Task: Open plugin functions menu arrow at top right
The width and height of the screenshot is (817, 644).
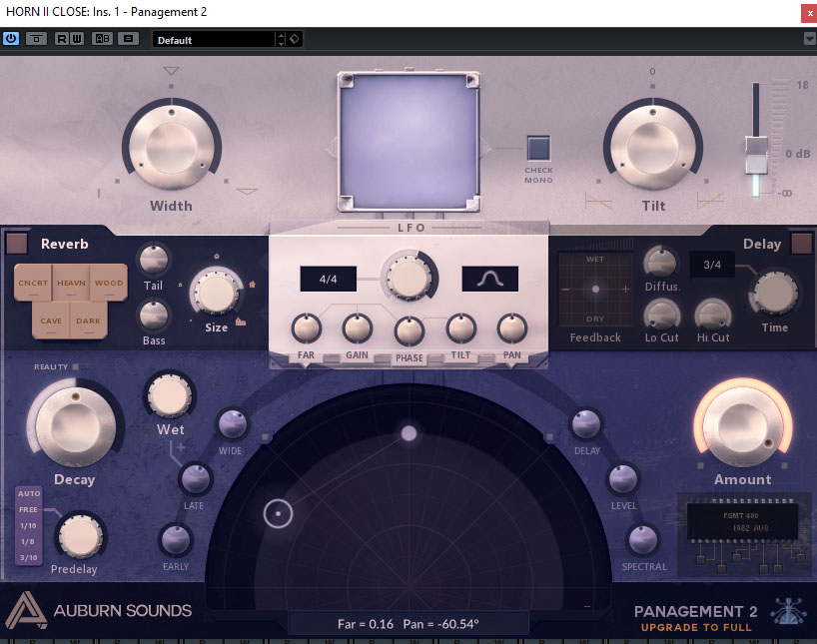Action: click(x=809, y=39)
